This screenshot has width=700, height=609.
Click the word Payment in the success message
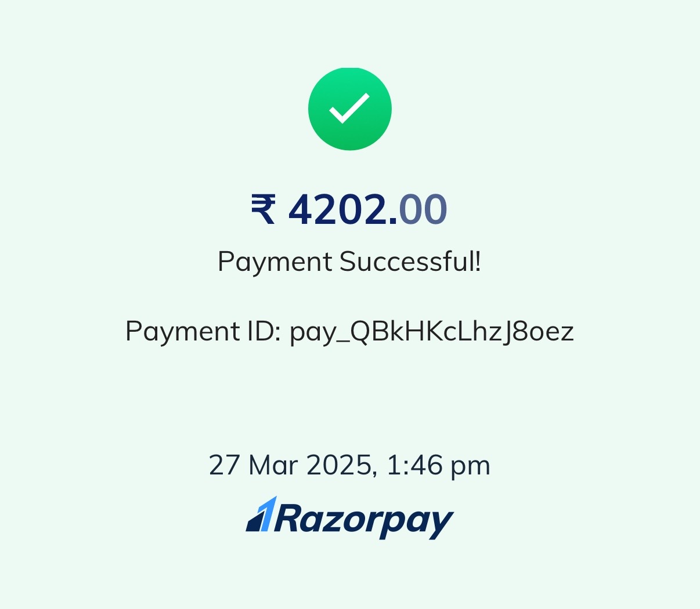(x=275, y=263)
